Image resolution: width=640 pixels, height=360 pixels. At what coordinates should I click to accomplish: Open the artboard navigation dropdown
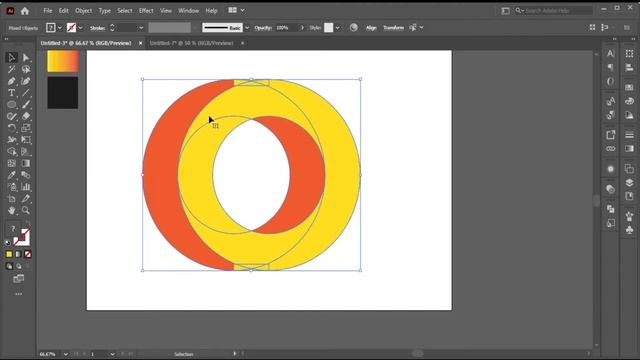[x=113, y=354]
